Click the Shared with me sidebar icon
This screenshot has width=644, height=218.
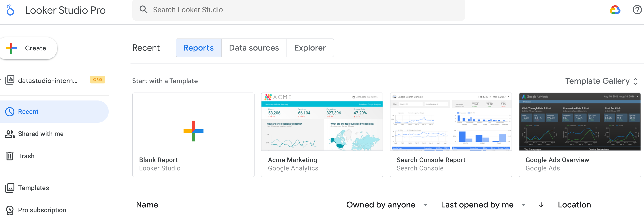pyautogui.click(x=9, y=134)
